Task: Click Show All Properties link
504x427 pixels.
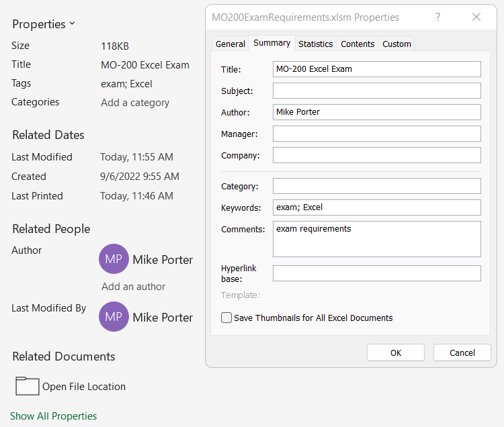Action: [53, 416]
